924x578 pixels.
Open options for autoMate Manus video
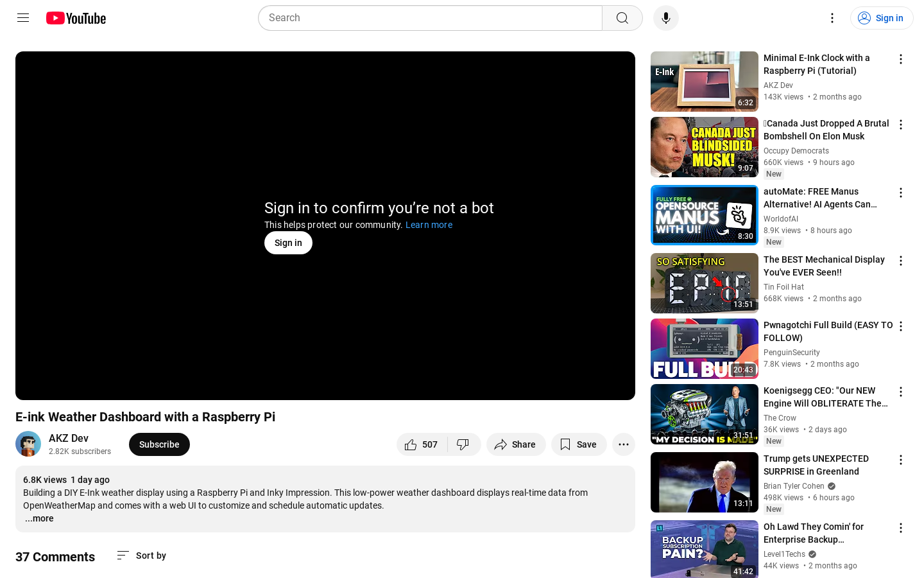pyautogui.click(x=901, y=193)
